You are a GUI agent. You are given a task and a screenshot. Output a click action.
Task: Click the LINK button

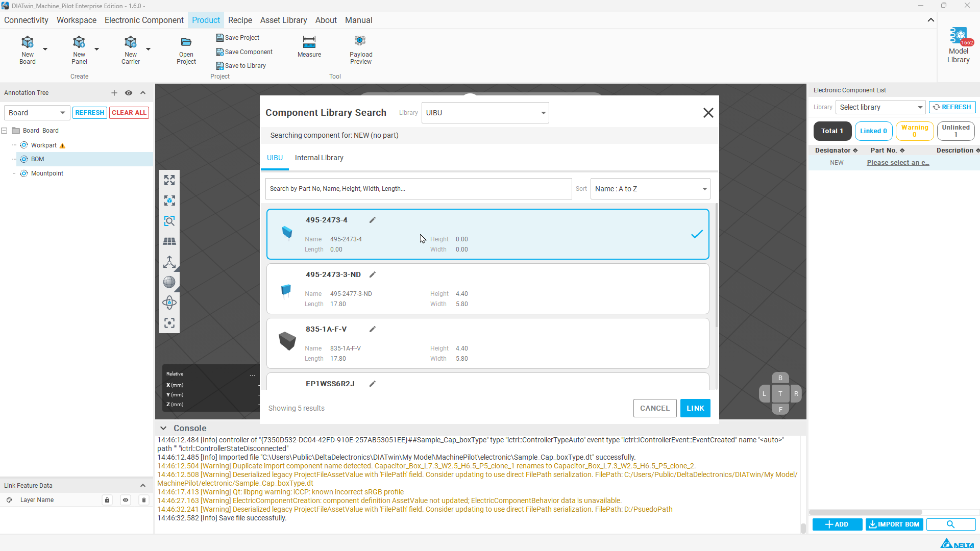click(695, 408)
